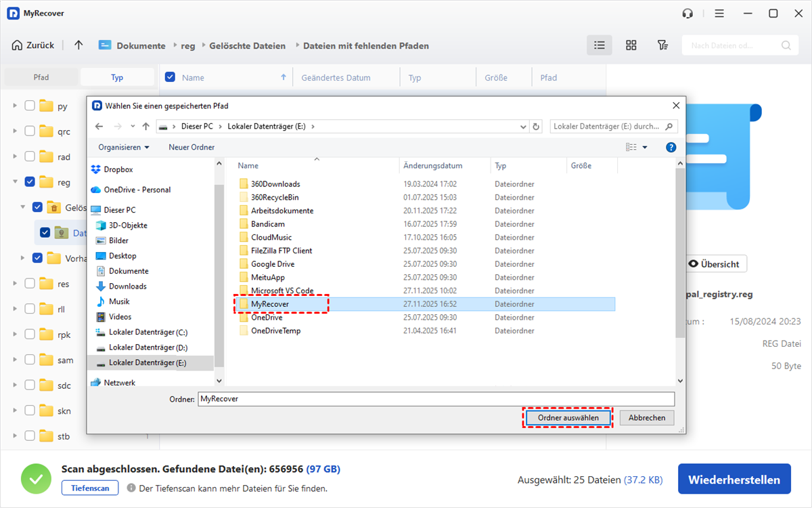The image size is (812, 508).
Task: Select the Typ tab
Action: click(x=117, y=77)
